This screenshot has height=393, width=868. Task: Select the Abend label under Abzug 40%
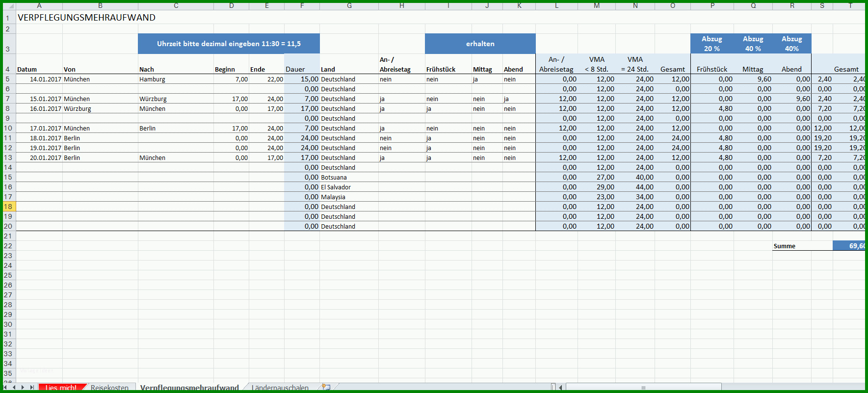[791, 69]
